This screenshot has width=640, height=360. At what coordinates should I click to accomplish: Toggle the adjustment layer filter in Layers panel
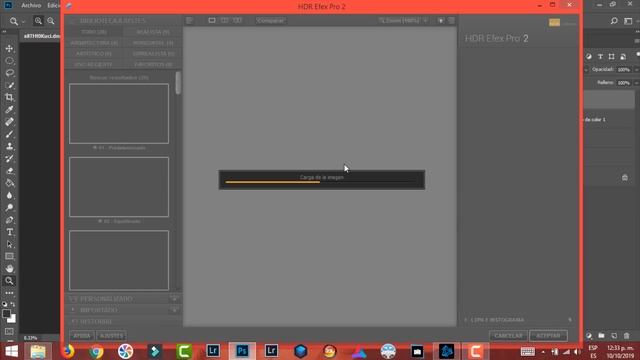pos(589,57)
